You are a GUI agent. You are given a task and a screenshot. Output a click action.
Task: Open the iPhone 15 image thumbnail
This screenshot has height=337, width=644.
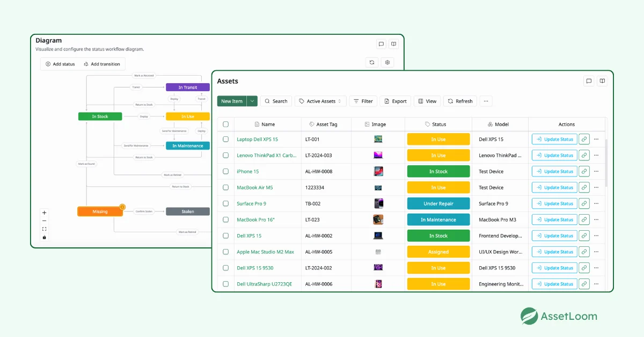pyautogui.click(x=378, y=171)
